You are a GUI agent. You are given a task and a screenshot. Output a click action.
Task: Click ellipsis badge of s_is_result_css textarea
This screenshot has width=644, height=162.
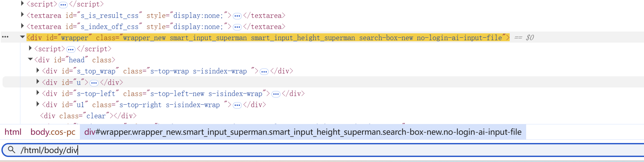click(237, 16)
